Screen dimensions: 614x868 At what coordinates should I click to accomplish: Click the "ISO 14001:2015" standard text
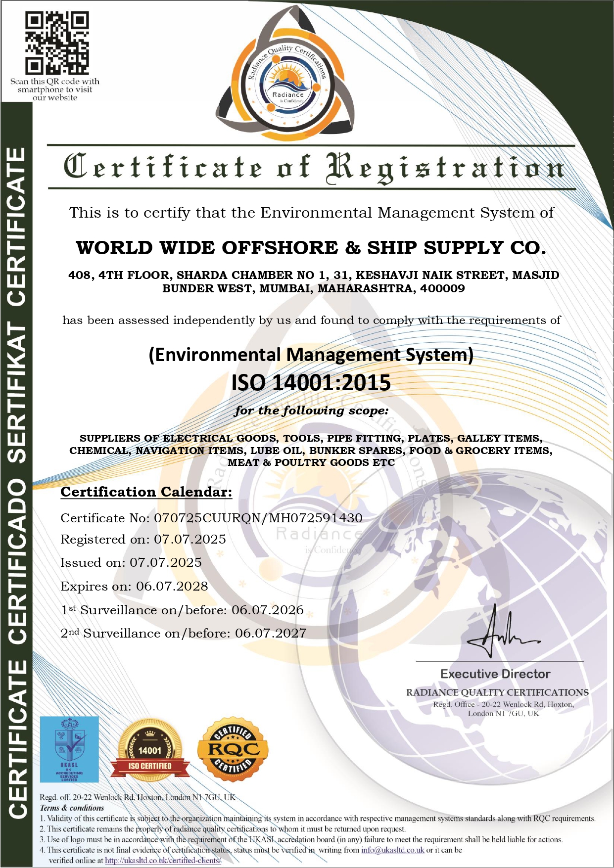pos(311,383)
